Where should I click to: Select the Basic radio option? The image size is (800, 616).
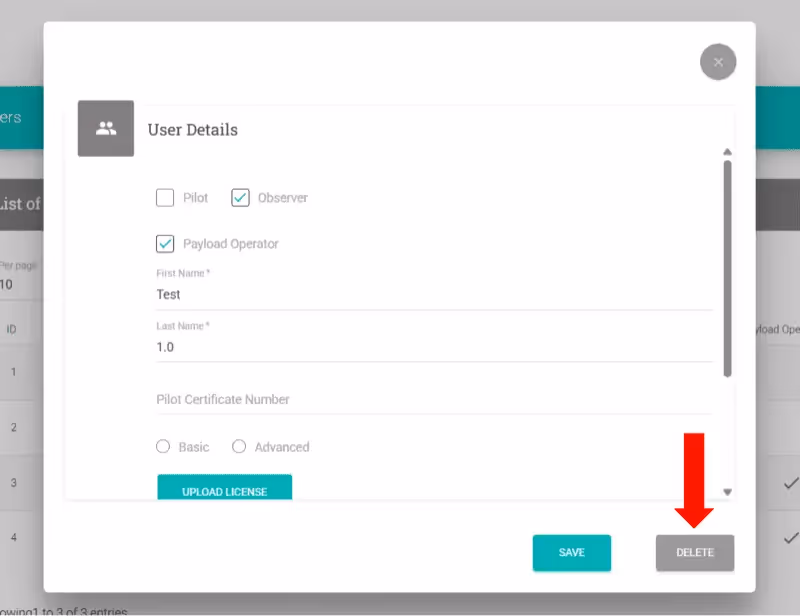click(x=164, y=447)
